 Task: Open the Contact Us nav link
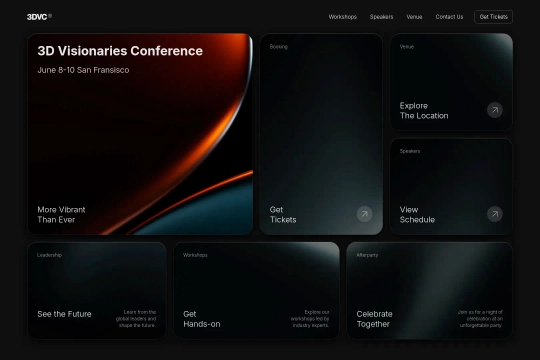(449, 17)
